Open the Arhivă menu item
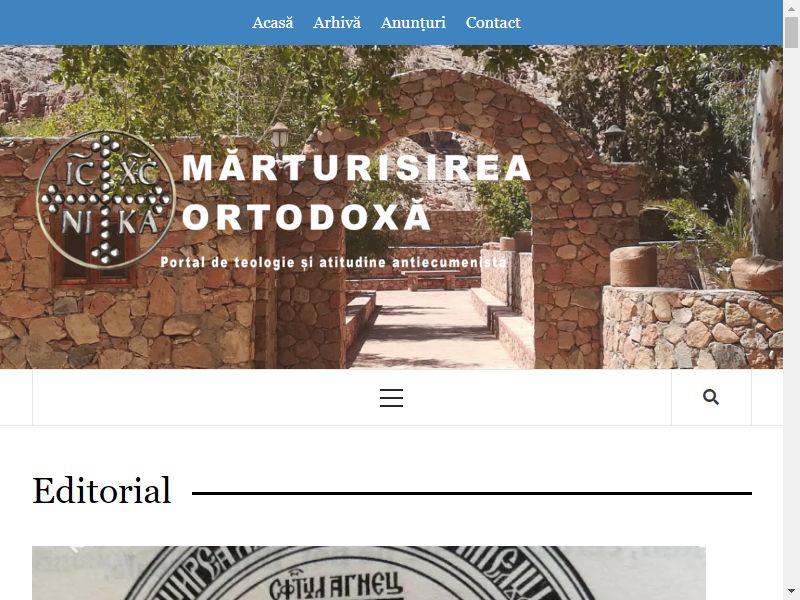 (x=337, y=22)
